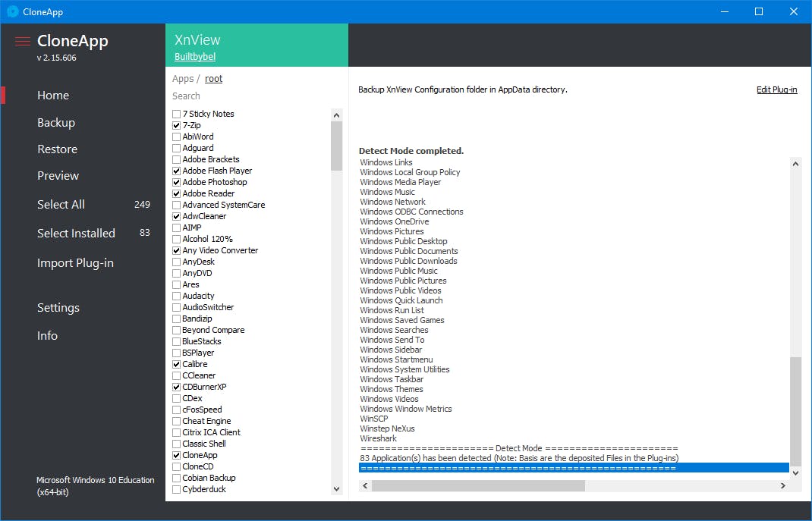The width and height of the screenshot is (812, 521).
Task: Uncheck the Calibre checkbox
Action: [177, 364]
